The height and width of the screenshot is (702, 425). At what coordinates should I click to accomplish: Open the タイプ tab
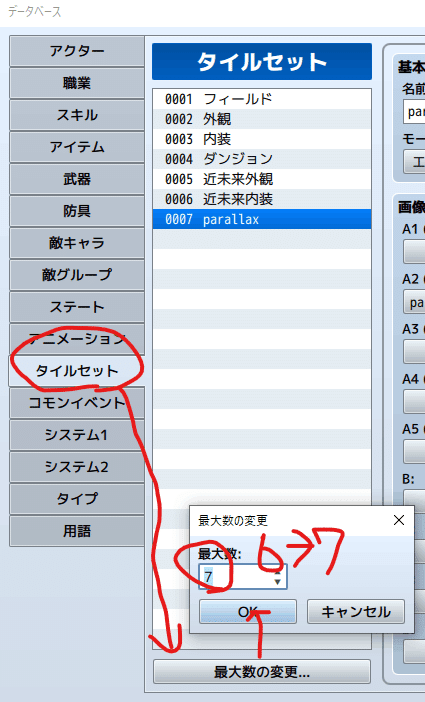click(77, 499)
